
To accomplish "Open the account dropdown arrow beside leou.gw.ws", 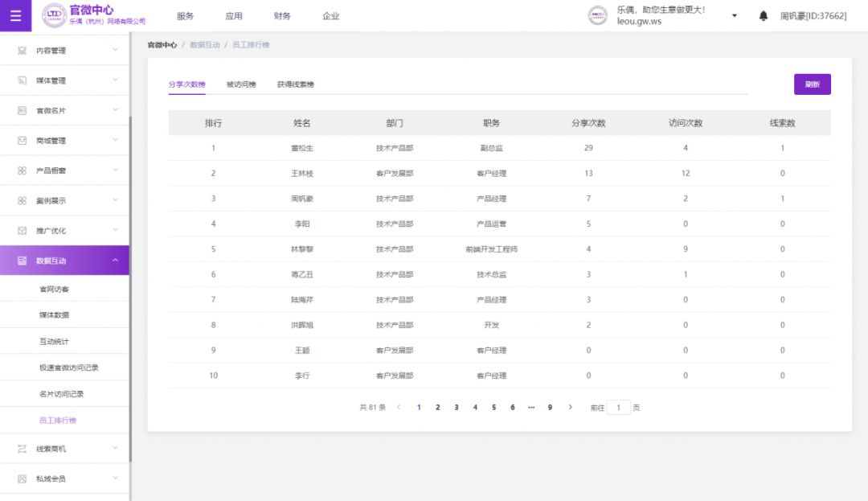I will (x=734, y=16).
